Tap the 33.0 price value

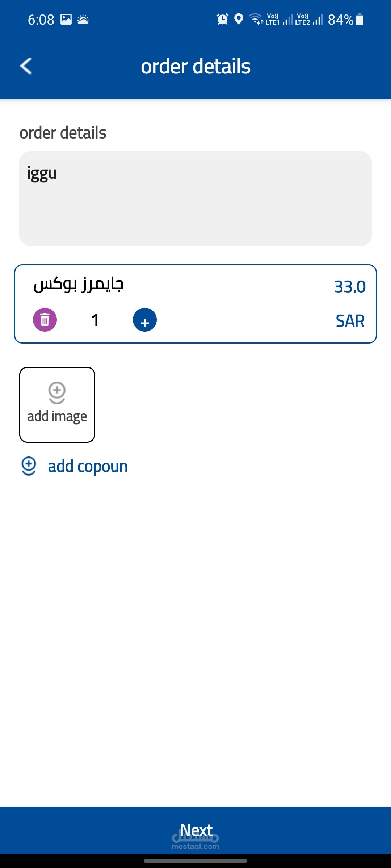(350, 287)
